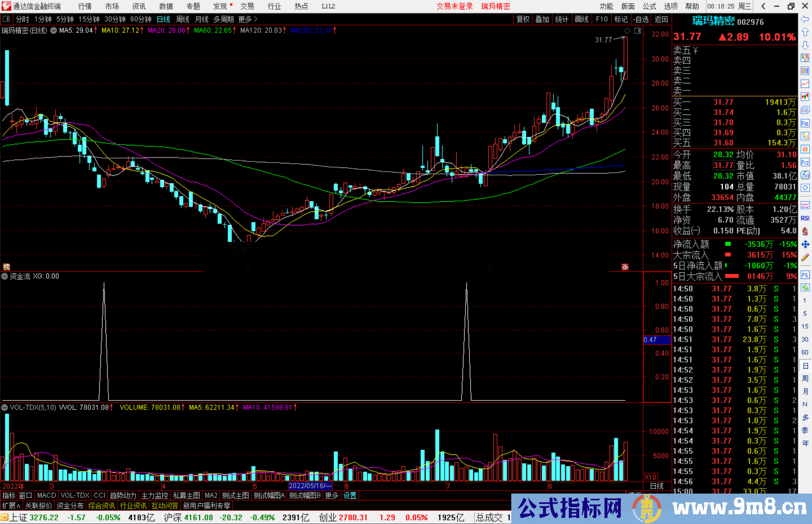Click the 复权 button
The image size is (812, 524).
pos(523,19)
